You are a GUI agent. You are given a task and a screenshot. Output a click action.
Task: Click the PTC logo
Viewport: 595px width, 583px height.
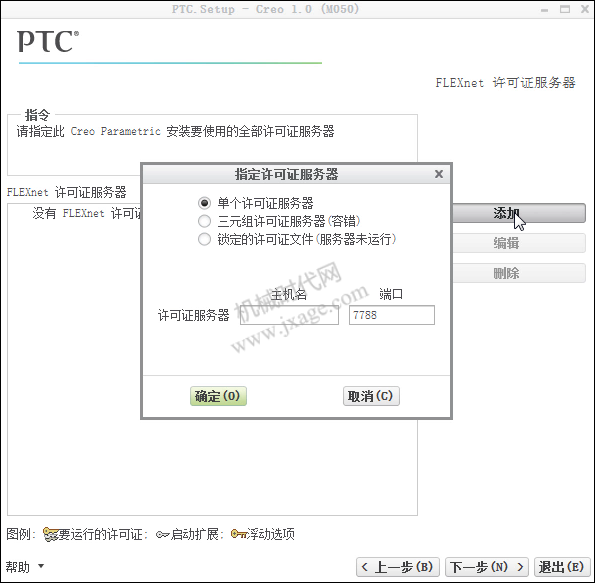[48, 41]
